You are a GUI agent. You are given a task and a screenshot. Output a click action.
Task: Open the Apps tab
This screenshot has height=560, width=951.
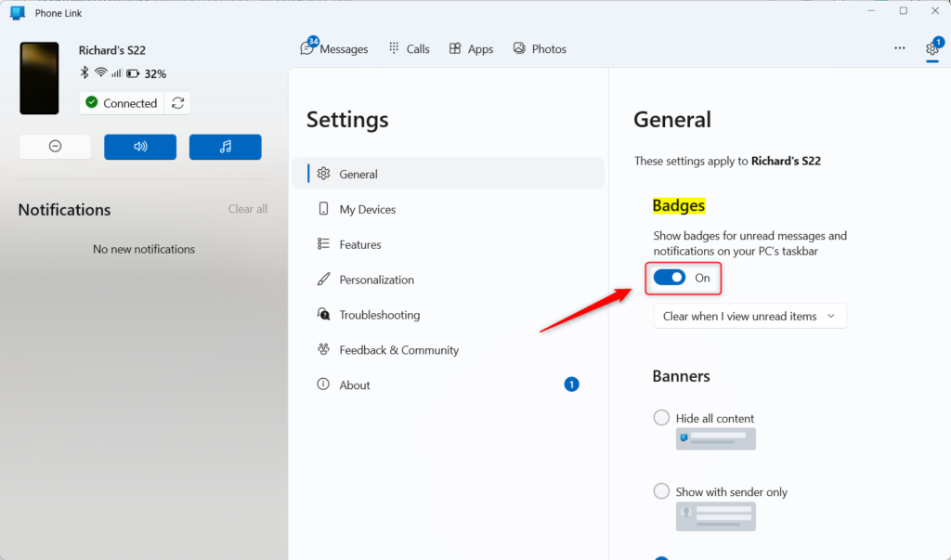(x=471, y=48)
